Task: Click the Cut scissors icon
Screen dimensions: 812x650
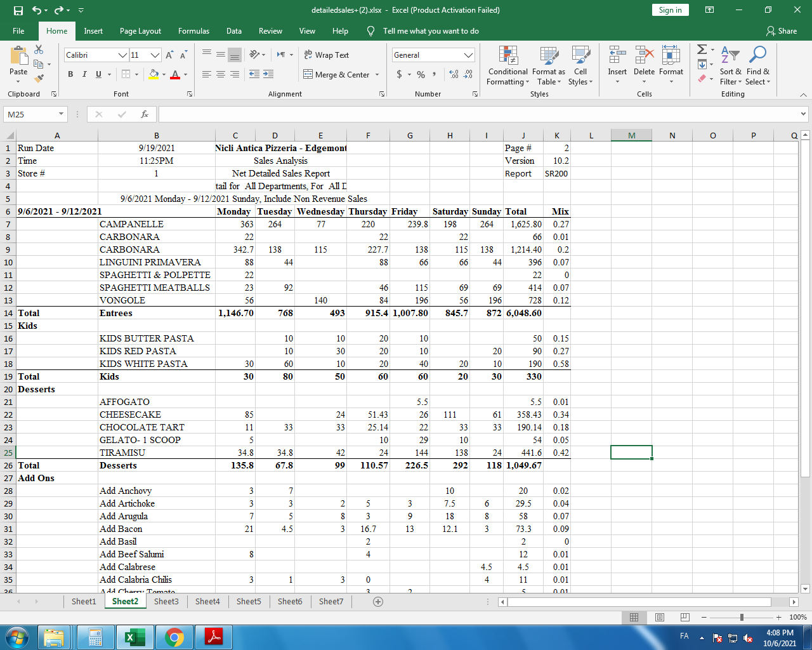Action: 39,50
